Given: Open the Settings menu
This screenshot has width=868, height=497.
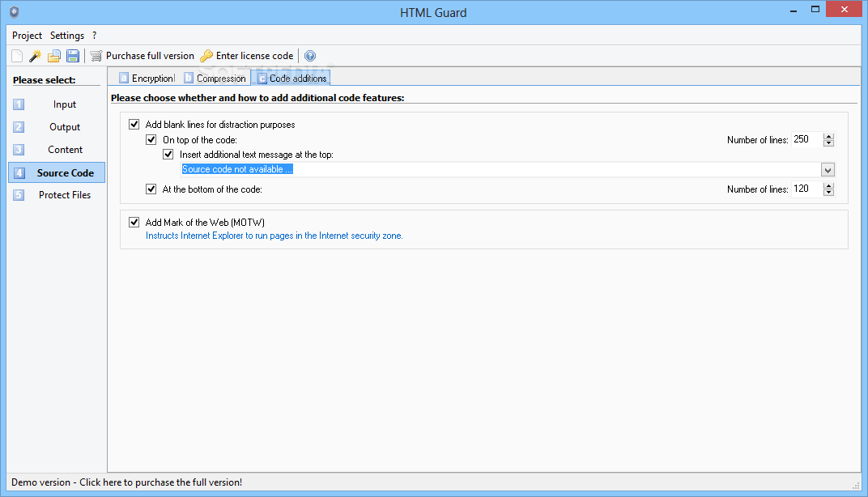Looking at the screenshot, I should click(67, 36).
